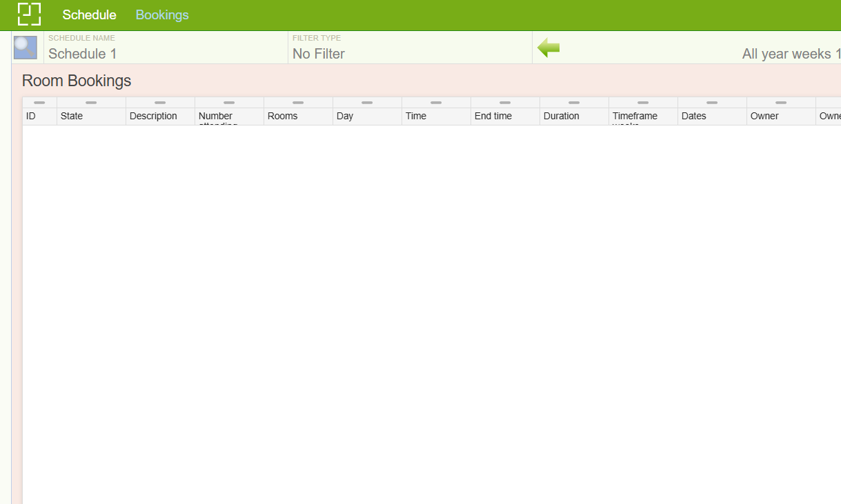Viewport: 841px width, 504px height.
Task: Switch to the Bookings tab
Action: 162,15
